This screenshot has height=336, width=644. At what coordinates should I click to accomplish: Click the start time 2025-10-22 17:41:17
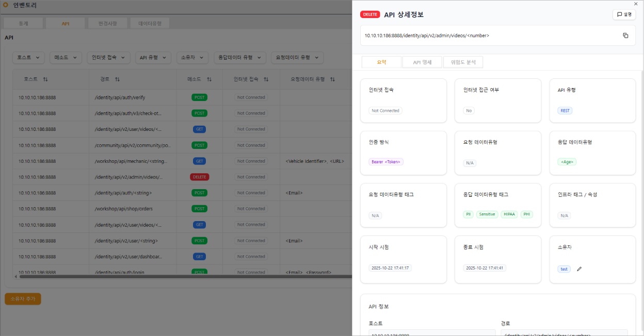(x=390, y=268)
